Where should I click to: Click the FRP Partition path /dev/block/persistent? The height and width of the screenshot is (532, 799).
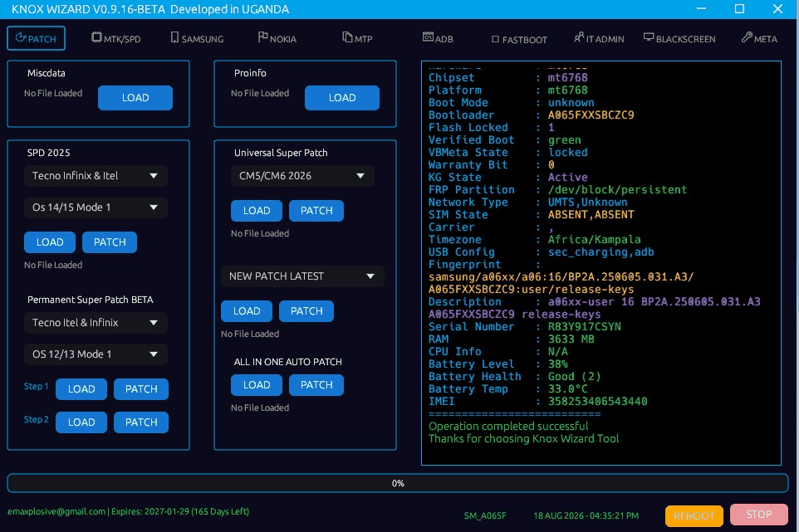click(x=617, y=190)
